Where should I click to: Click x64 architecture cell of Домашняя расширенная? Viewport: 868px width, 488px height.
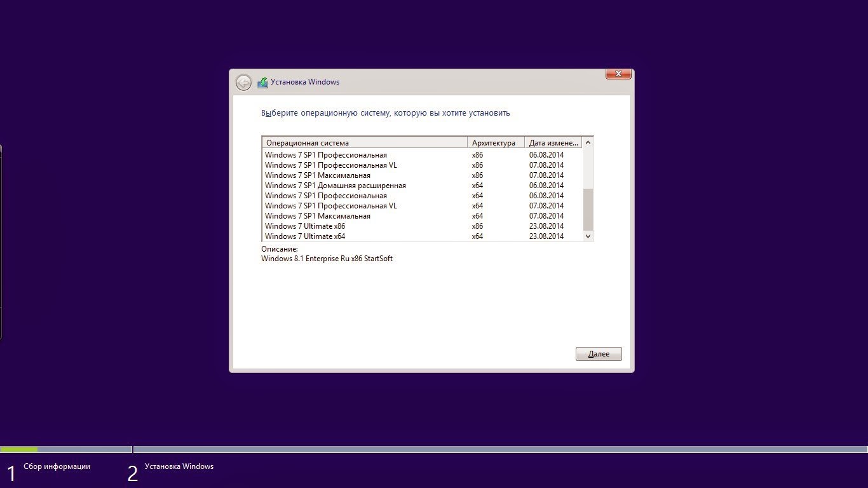point(477,186)
